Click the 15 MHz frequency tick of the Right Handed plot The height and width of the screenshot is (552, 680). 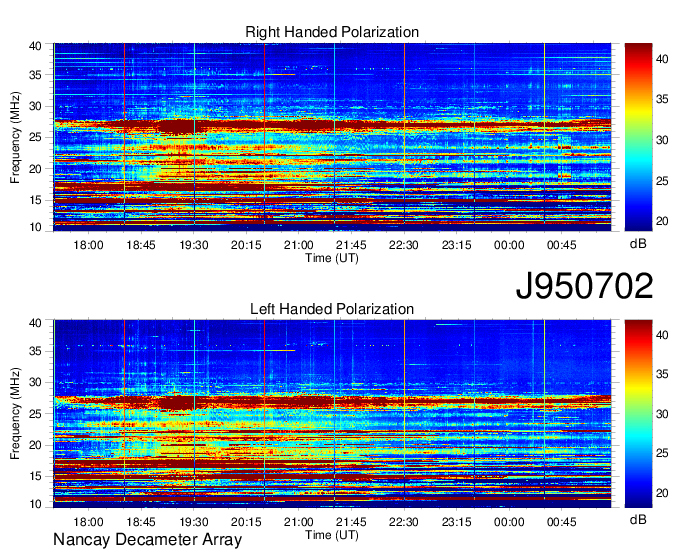point(35,200)
